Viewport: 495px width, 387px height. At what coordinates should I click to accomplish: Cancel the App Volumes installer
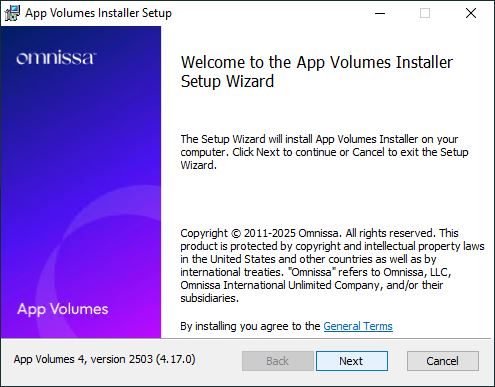pos(443,361)
